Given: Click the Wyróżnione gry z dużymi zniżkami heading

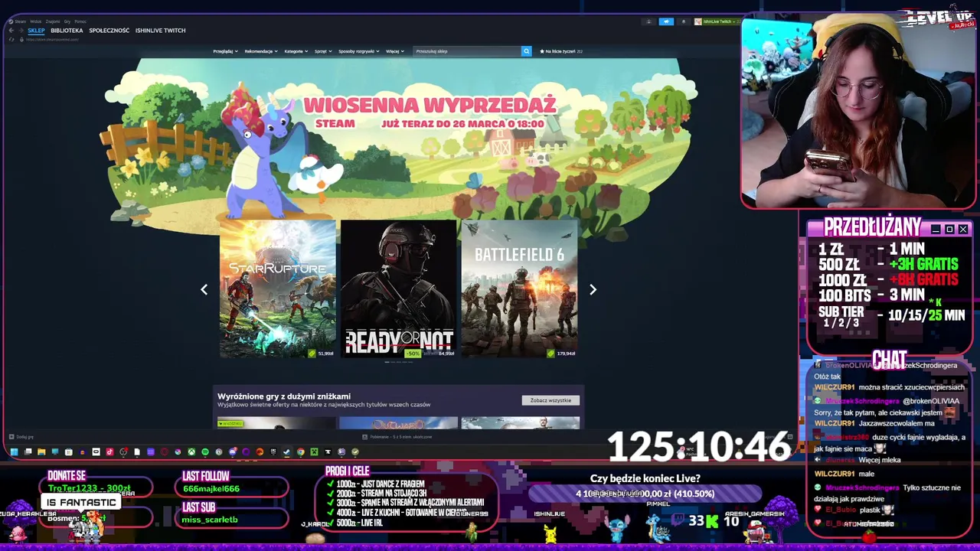Looking at the screenshot, I should click(x=284, y=396).
